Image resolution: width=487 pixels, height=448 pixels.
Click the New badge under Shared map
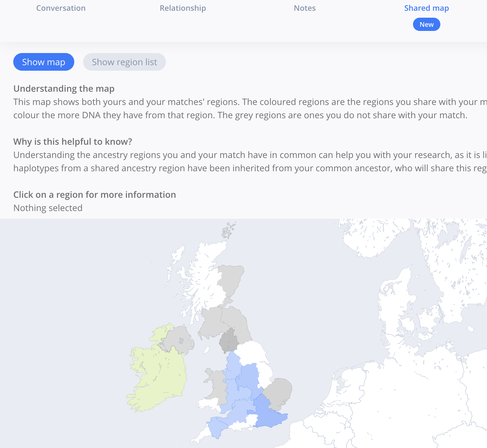[x=426, y=24]
